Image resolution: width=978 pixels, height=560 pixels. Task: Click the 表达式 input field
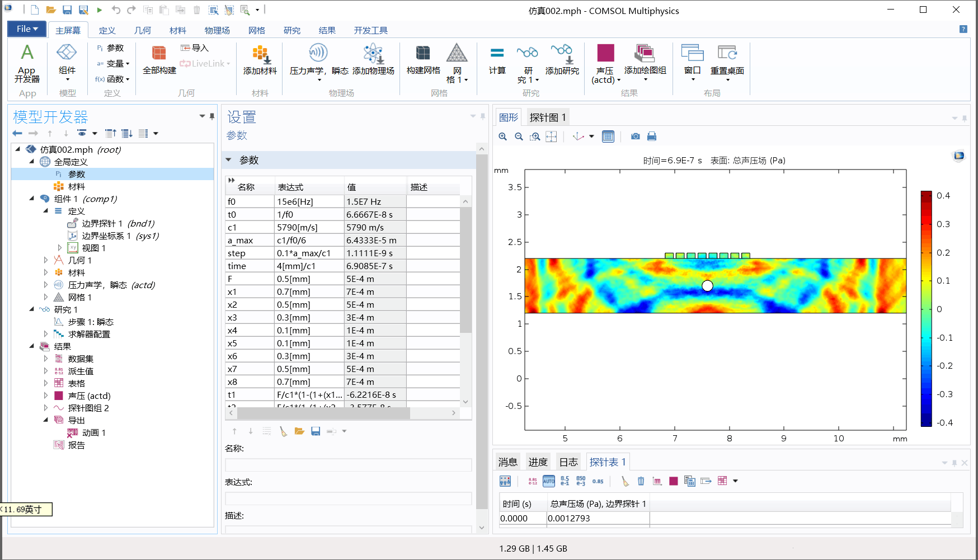348,498
